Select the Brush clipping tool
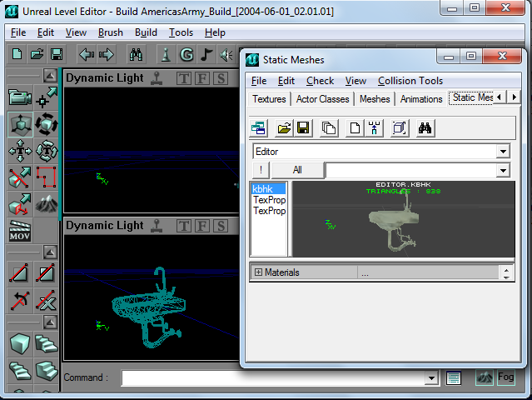532x400 pixels. point(20,177)
